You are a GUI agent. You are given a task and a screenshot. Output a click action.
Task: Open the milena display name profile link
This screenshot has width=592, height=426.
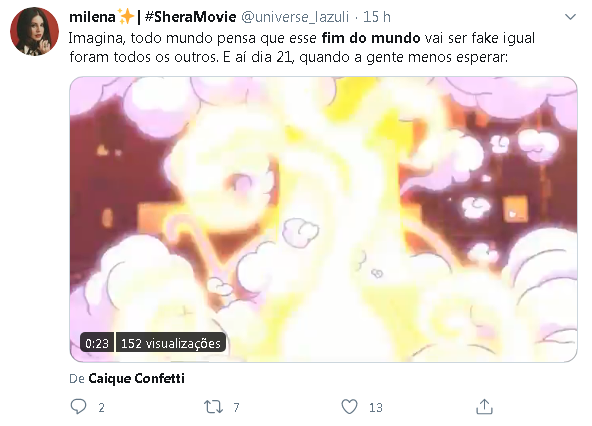click(x=92, y=17)
